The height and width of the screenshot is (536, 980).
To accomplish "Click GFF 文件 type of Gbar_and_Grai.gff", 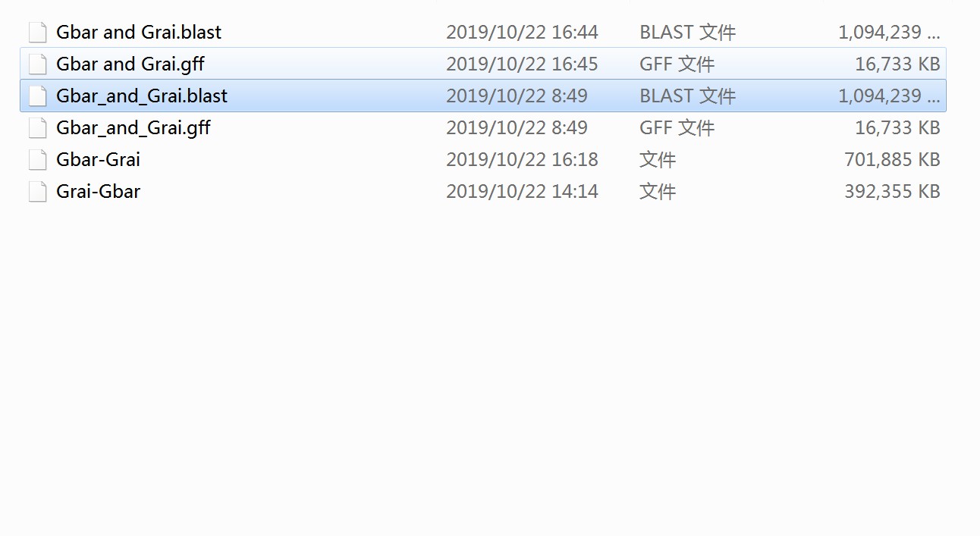I will 677,127.
